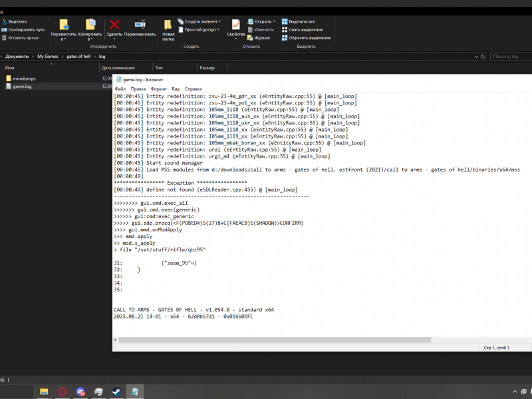This screenshot has width=532, height=399.
Task: Open the Notepad Правка menu
Action: 138,89
